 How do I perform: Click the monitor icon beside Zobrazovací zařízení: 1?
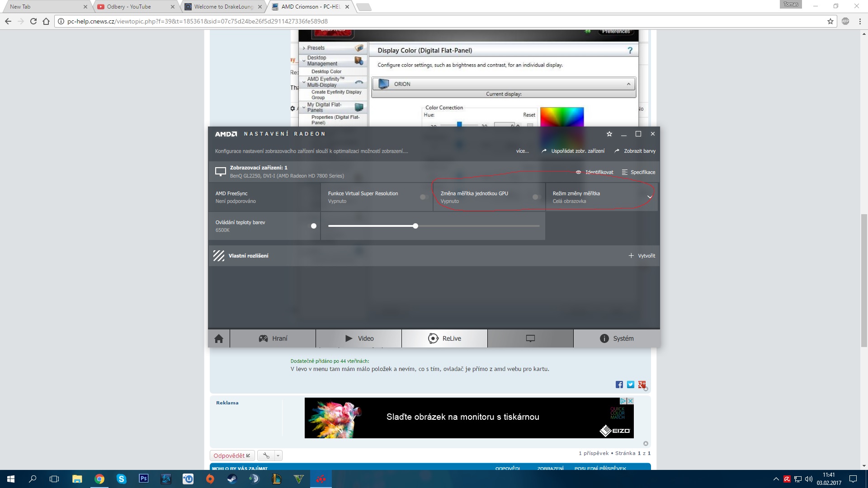coord(220,172)
